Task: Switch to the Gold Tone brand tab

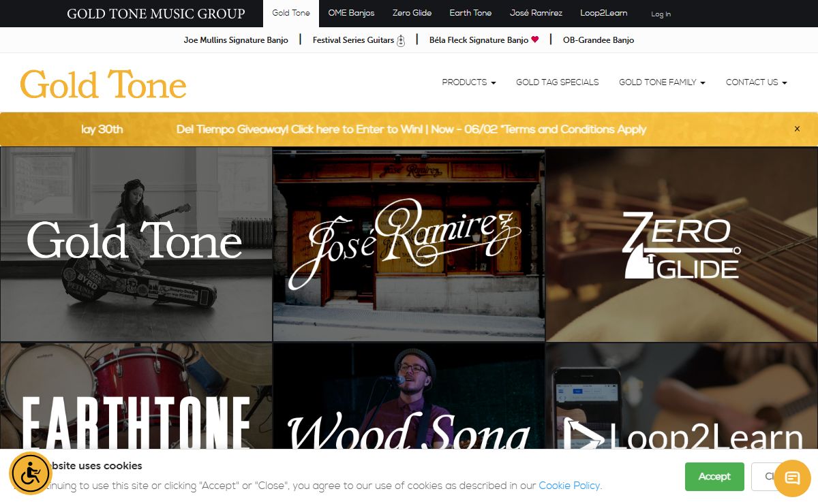Action: point(291,13)
